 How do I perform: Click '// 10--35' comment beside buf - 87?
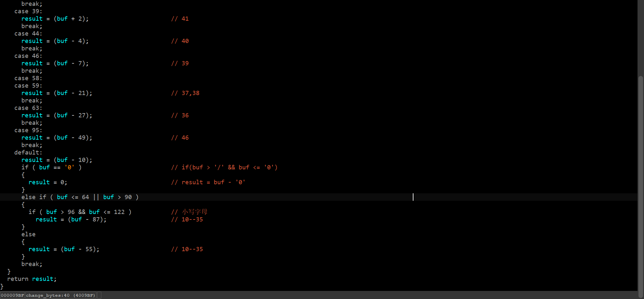click(187, 219)
